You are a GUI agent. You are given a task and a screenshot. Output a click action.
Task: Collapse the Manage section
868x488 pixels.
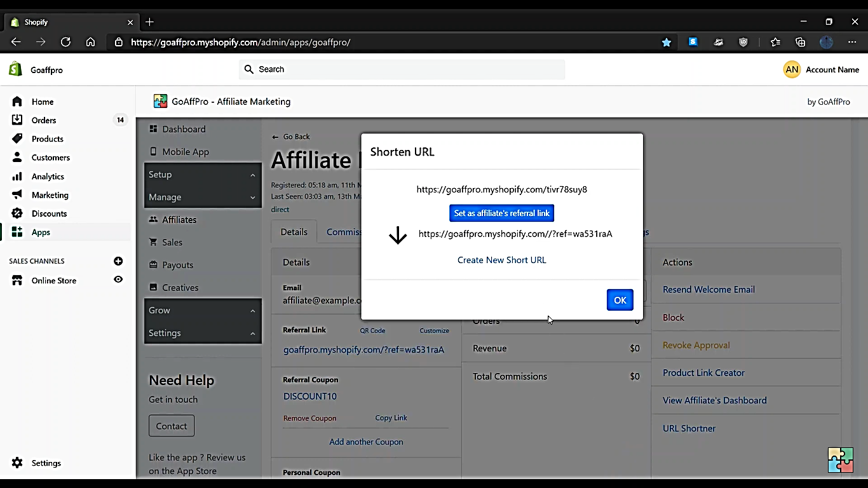(x=203, y=197)
